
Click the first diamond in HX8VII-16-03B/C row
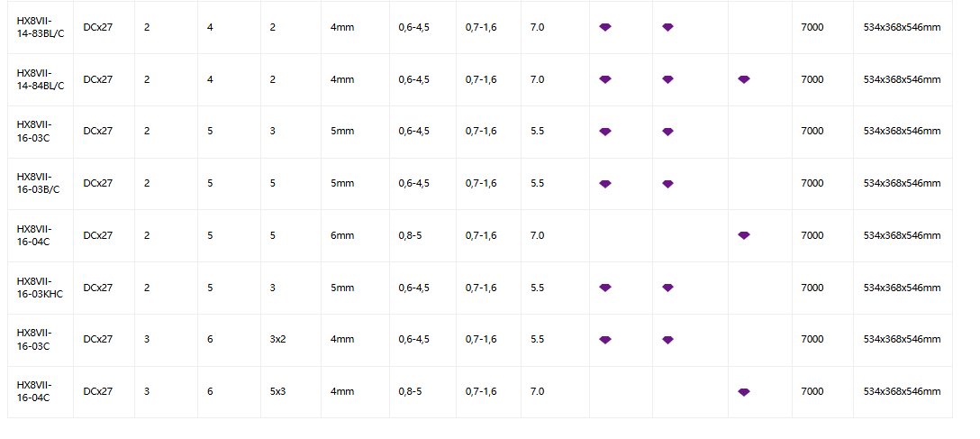click(605, 184)
